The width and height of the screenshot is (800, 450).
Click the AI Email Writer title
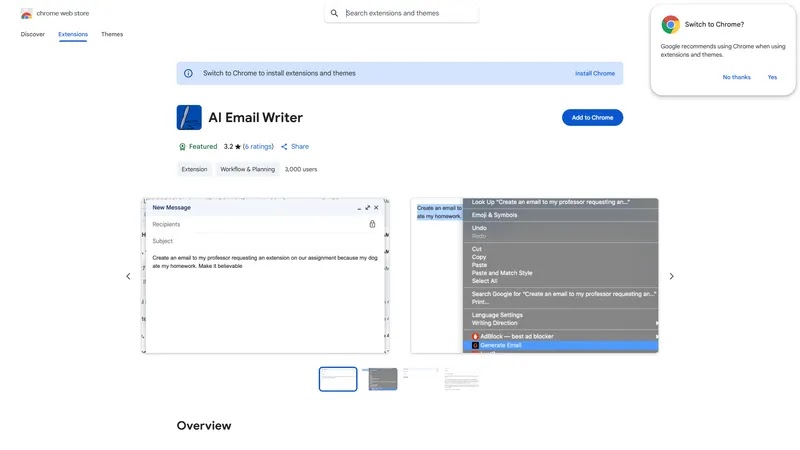256,118
